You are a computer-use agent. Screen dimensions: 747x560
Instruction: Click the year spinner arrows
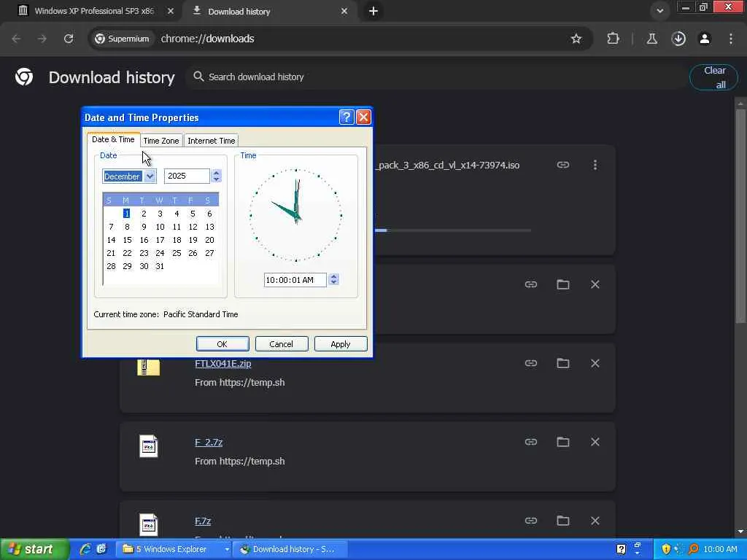pyautogui.click(x=216, y=176)
